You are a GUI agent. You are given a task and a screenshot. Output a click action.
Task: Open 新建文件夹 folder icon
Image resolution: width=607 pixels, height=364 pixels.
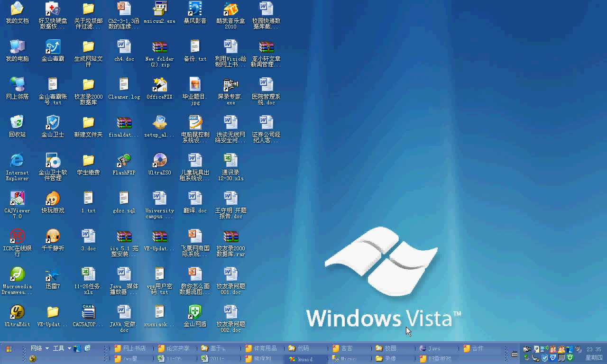tap(88, 127)
